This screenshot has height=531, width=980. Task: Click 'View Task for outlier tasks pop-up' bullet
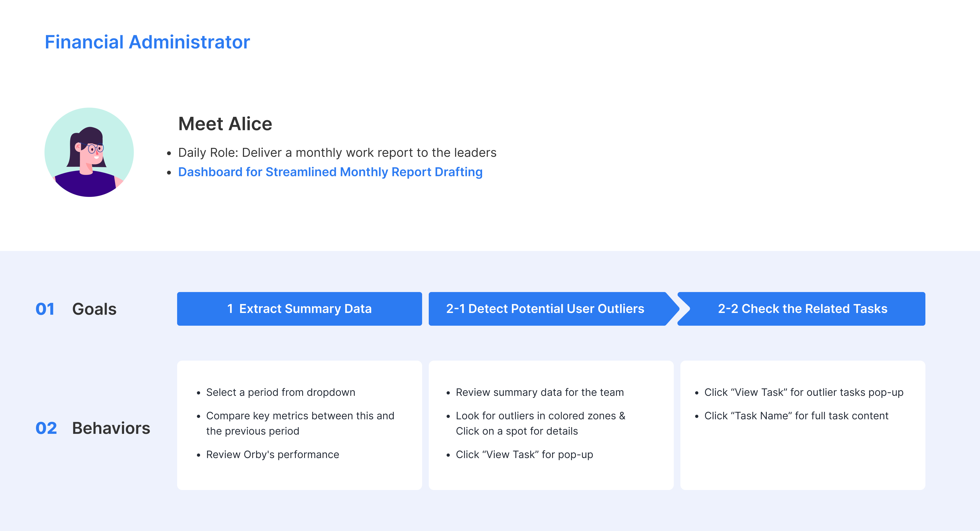(803, 392)
